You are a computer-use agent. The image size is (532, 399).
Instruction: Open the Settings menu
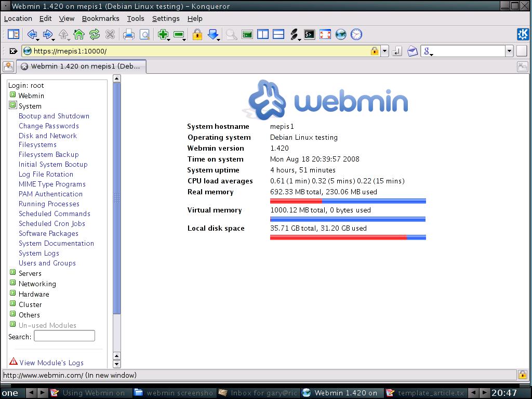tap(166, 19)
